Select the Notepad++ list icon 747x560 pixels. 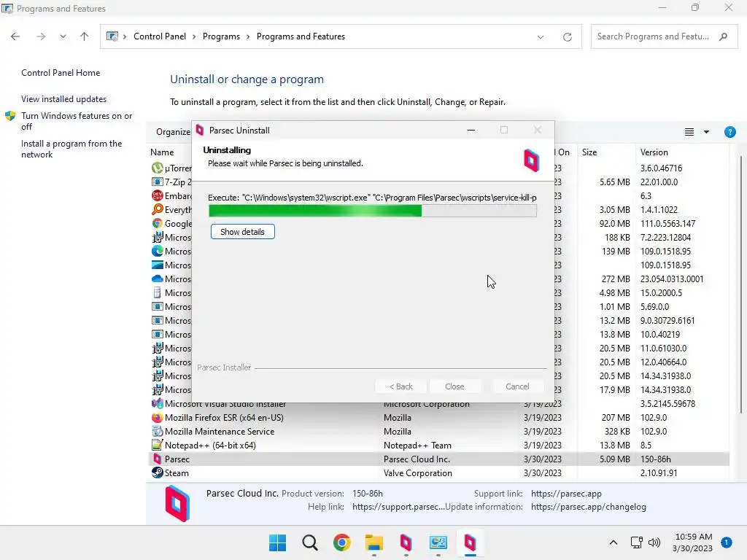[158, 446]
